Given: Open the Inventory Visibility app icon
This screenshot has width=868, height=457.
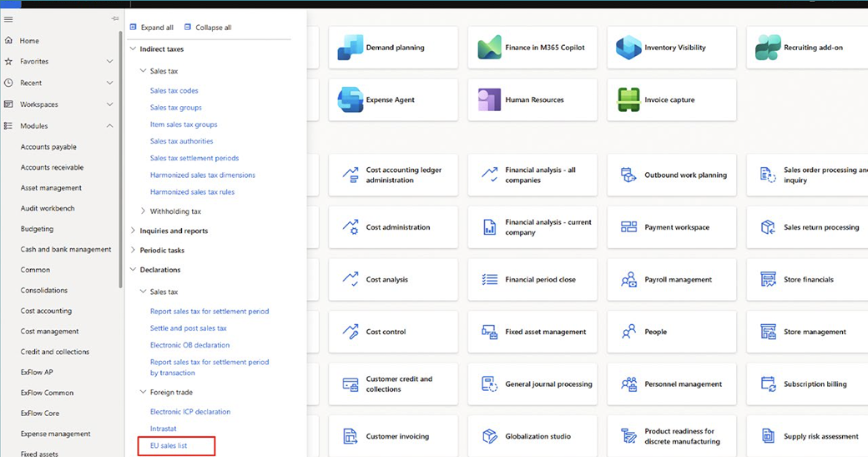Looking at the screenshot, I should point(628,48).
